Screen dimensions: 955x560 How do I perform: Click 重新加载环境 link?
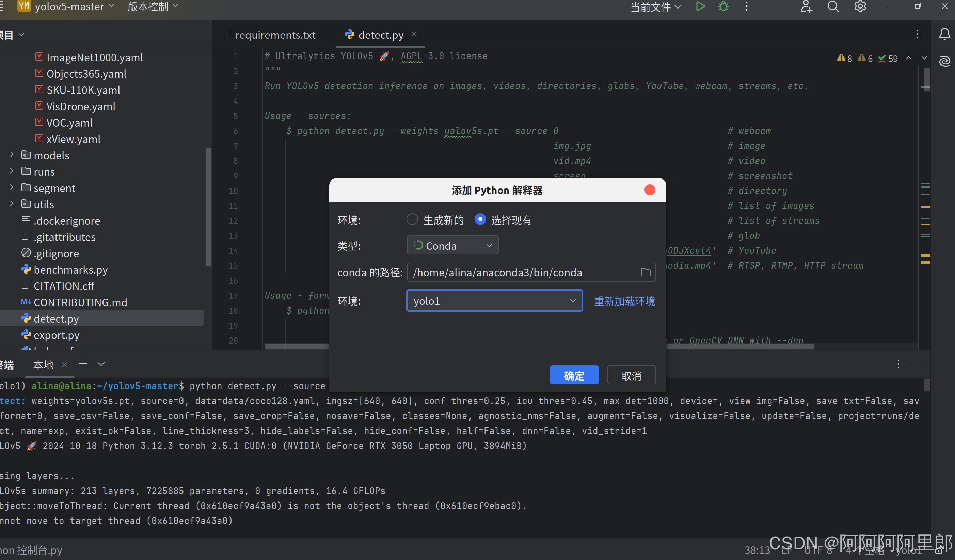pyautogui.click(x=624, y=301)
